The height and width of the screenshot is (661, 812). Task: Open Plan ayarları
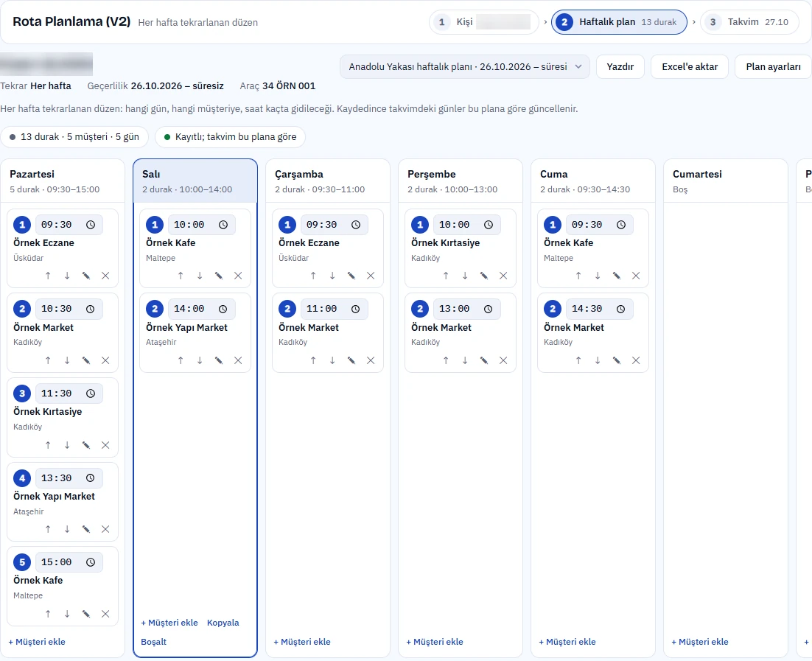pos(773,67)
